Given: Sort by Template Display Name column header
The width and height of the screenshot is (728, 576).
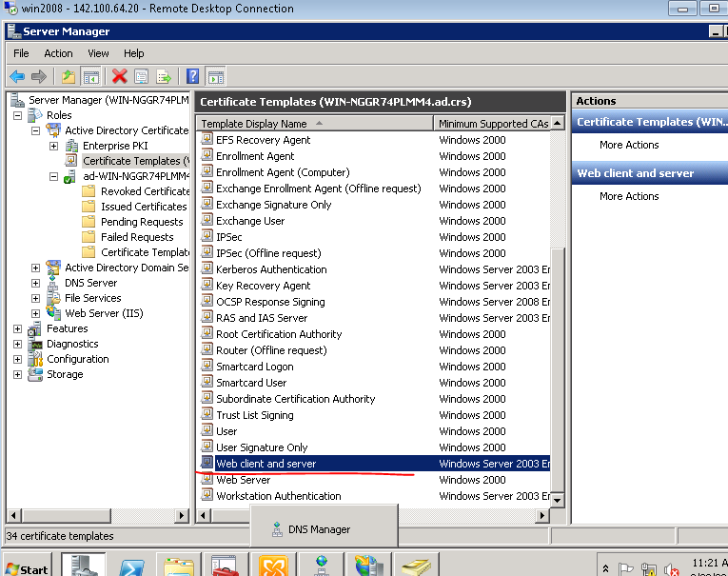Looking at the screenshot, I should [315, 124].
